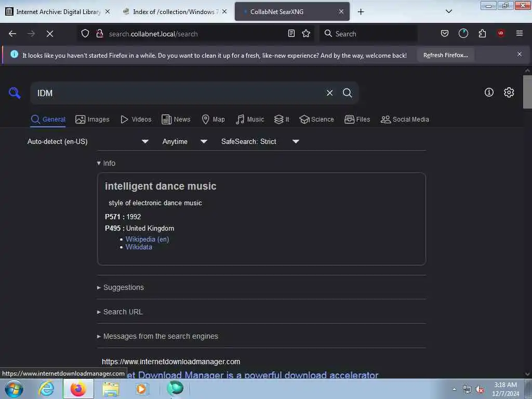Open SearXNG preferences gear icon
This screenshot has width=532, height=399.
pyautogui.click(x=509, y=92)
